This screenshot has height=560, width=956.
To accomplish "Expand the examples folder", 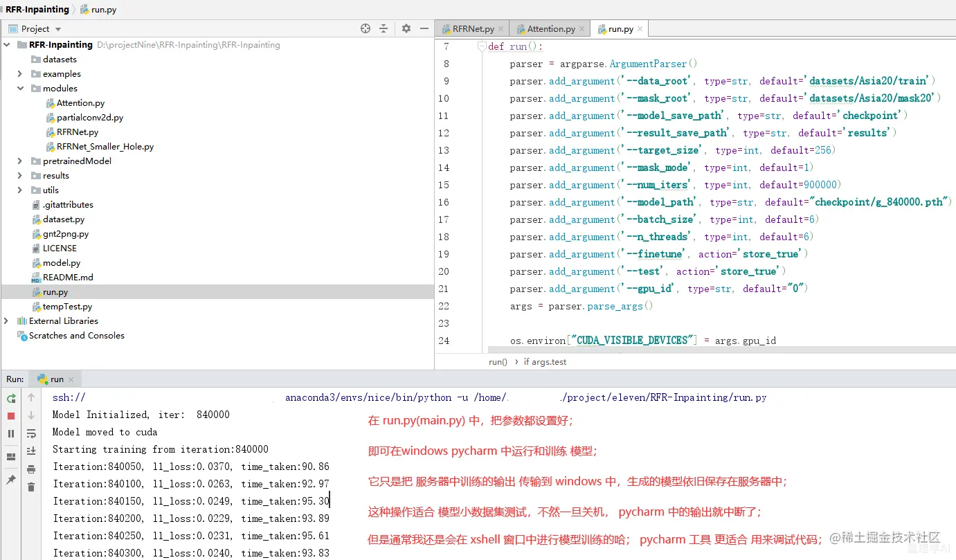I will pyautogui.click(x=20, y=73).
